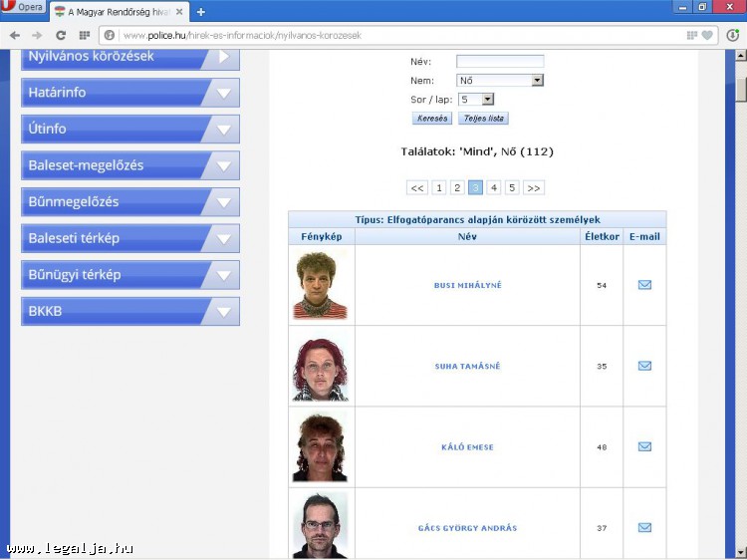
Task: Open the 'Sor / lap' rows dropdown
Action: point(476,100)
